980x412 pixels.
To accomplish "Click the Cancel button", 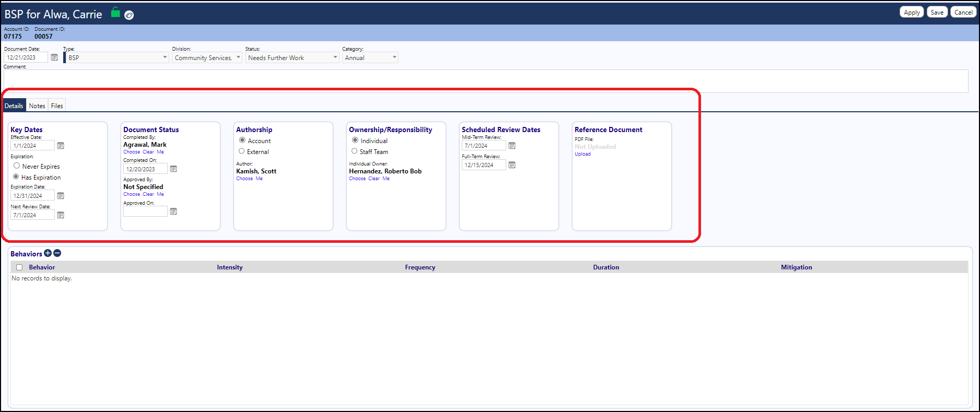I will [963, 12].
